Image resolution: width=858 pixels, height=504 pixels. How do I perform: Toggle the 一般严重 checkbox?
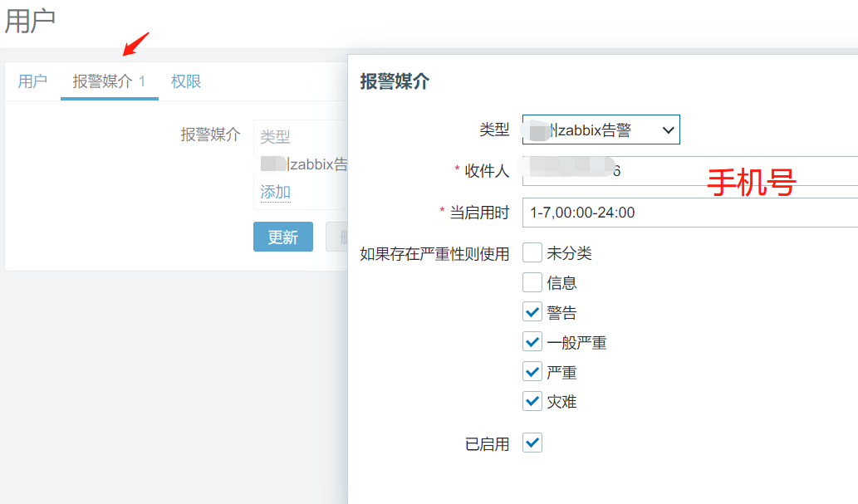[532, 342]
